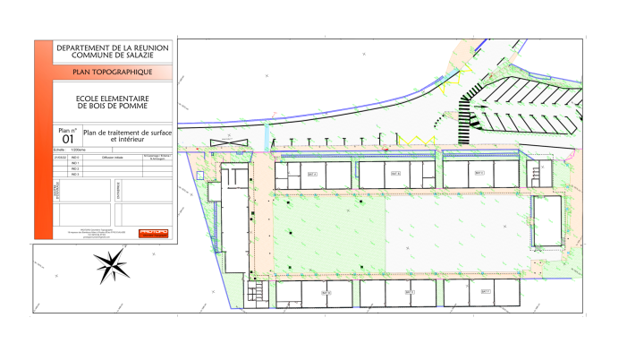Click the small blue square symbol left of the west building
644x352 pixels.
tap(200, 176)
